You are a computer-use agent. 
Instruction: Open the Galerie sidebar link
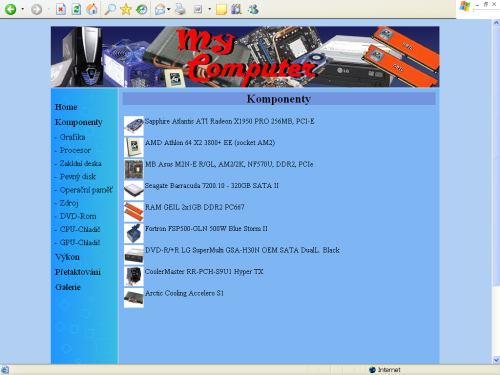tap(68, 287)
